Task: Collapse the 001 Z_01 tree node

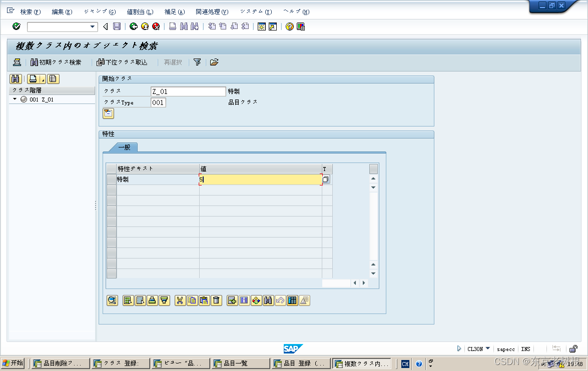Action: [x=14, y=99]
